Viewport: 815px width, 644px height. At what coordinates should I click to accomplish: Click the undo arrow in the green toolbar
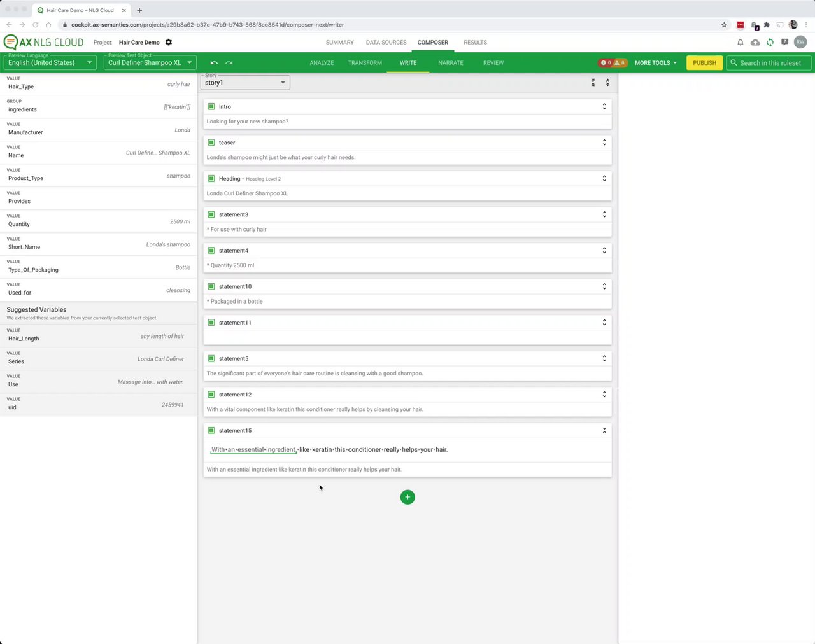[214, 62]
